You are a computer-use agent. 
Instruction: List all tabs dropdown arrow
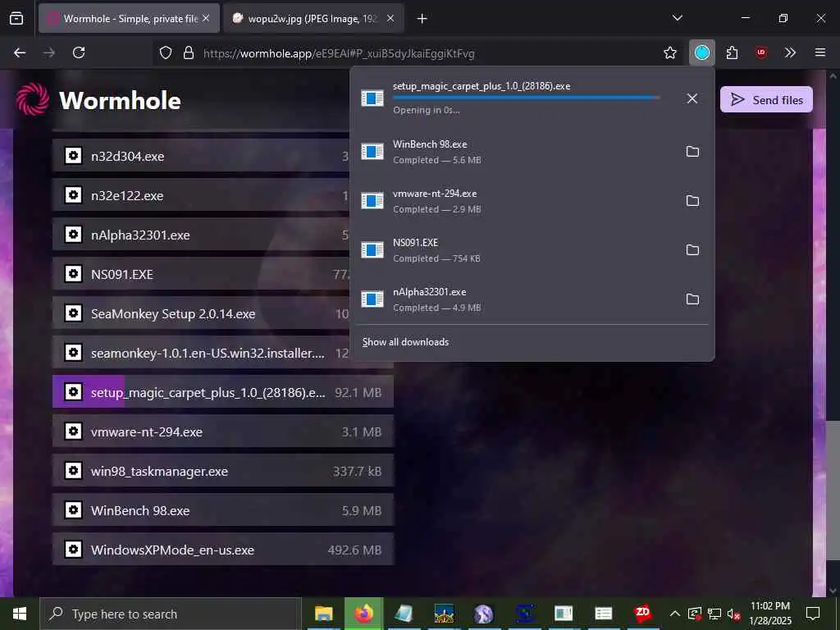[677, 18]
